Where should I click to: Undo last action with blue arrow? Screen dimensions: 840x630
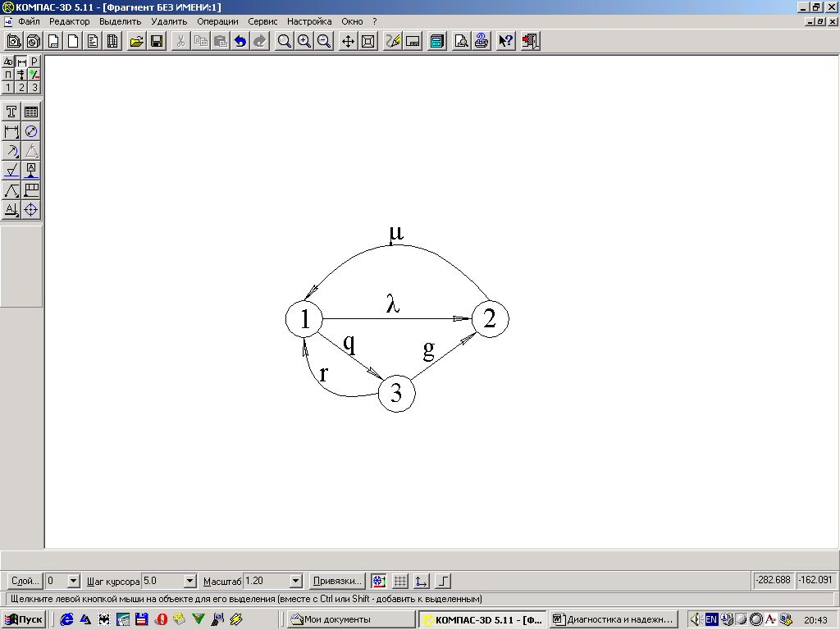pos(240,41)
